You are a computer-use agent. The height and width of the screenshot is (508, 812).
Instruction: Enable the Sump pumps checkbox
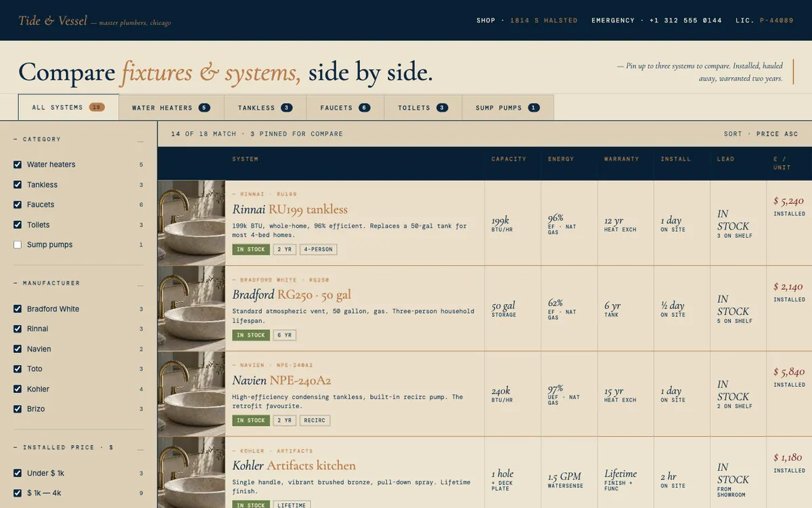[x=18, y=245]
